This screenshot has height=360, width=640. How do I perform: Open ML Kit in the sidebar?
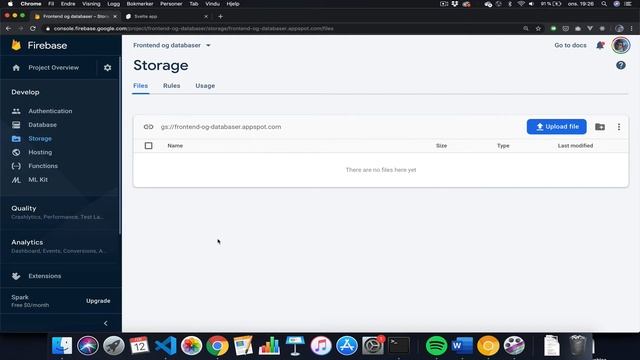[x=38, y=180]
